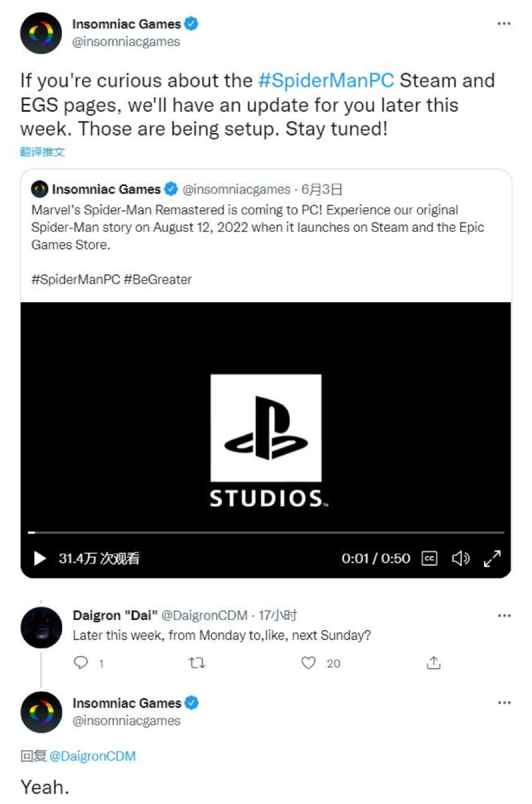The image size is (532, 804).
Task: Expand the video to fullscreen
Action: (x=492, y=558)
